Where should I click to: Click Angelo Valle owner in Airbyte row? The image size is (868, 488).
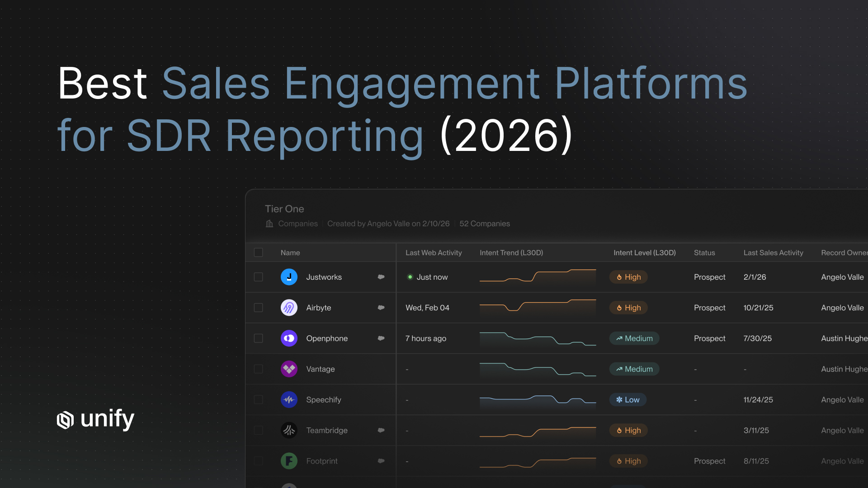[842, 308]
